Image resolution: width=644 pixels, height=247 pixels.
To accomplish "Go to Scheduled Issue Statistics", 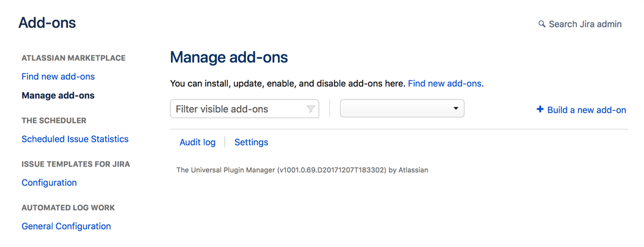I will click(75, 139).
